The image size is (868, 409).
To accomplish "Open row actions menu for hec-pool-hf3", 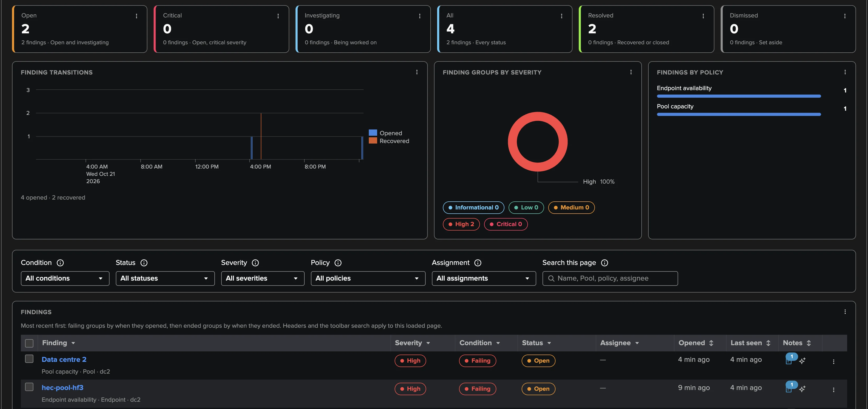I will (834, 390).
